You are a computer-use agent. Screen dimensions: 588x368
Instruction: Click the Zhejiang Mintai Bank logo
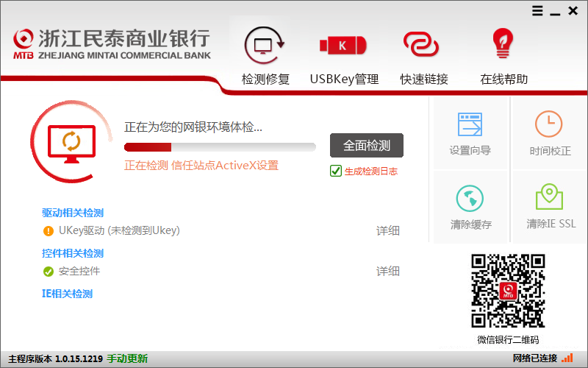112,44
